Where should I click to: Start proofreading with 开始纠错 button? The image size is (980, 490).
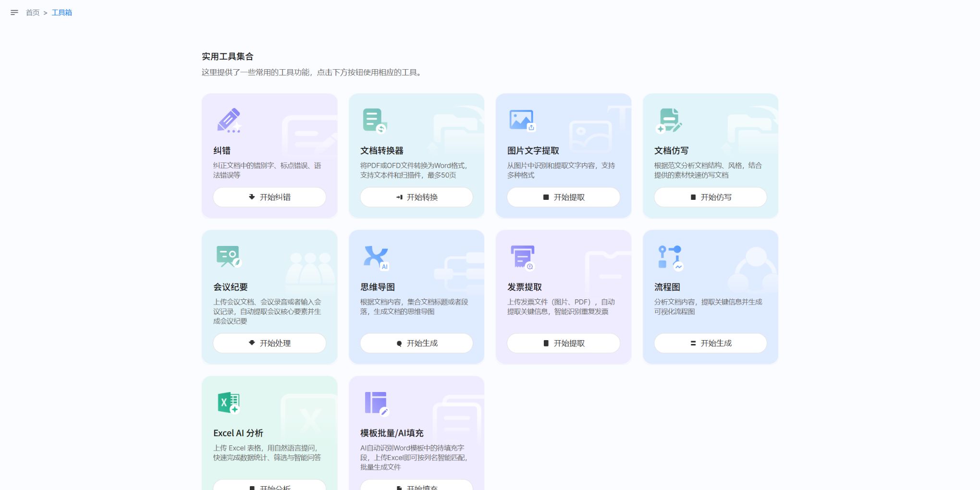click(269, 197)
